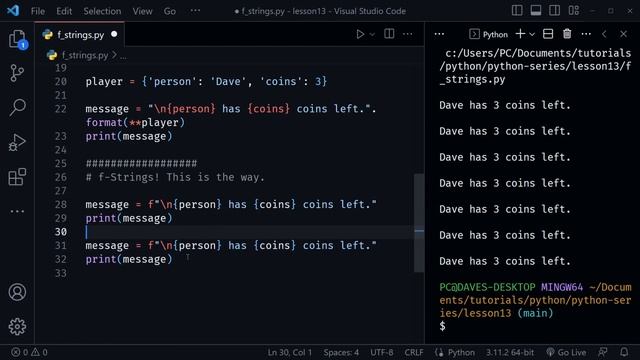Click line number 28 in gutter

60,204
